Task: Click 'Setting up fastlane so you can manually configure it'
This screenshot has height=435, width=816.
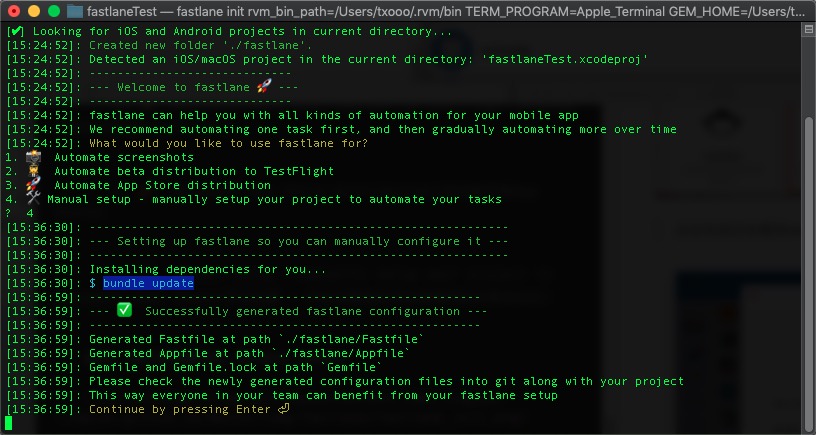Action: (x=299, y=241)
